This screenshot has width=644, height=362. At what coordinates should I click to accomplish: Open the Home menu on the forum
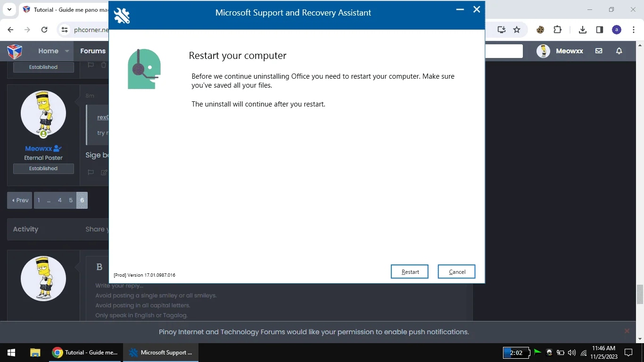tap(48, 51)
